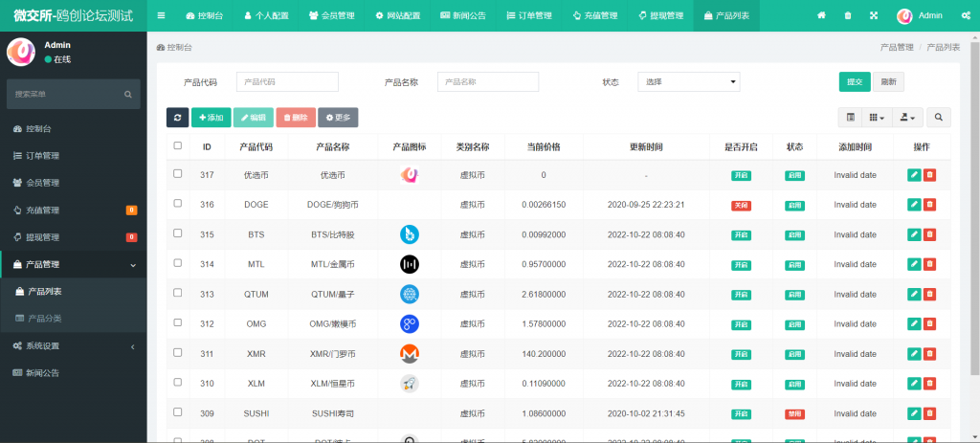Image resolution: width=980 pixels, height=443 pixels.
Task: Delete row 314 MTL with trash icon
Action: click(x=929, y=264)
